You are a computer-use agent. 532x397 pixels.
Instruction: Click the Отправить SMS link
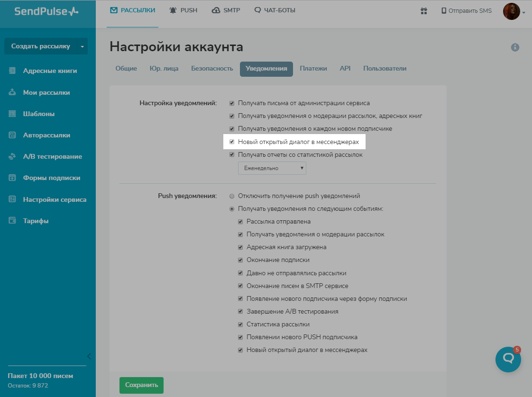467,11
